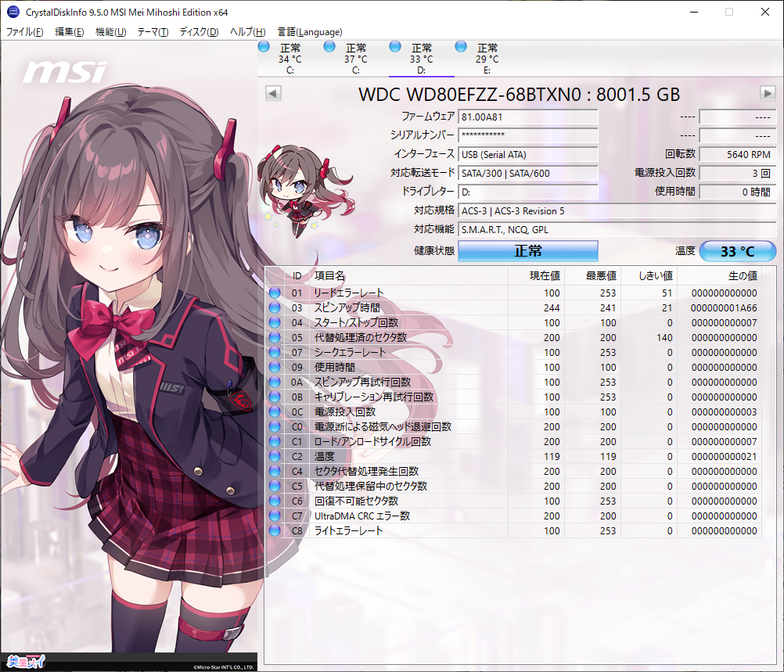784x672 pixels.
Task: Click the 項目名 column header
Action: click(409, 275)
